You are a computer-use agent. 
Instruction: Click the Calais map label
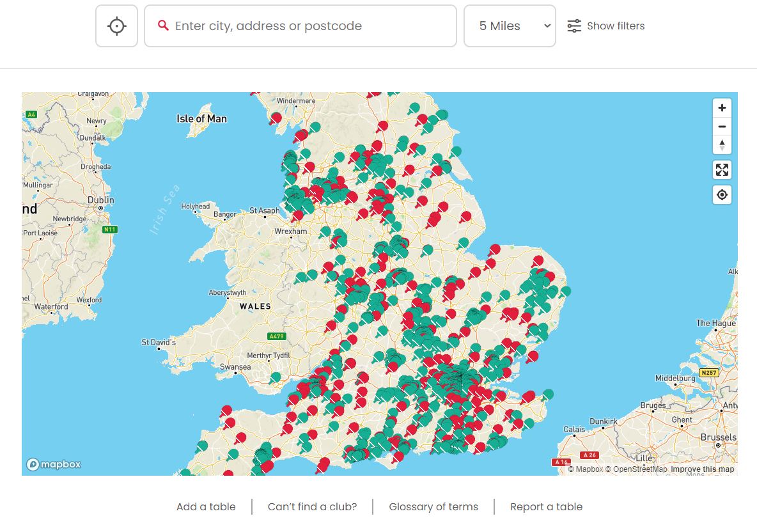pyautogui.click(x=574, y=429)
